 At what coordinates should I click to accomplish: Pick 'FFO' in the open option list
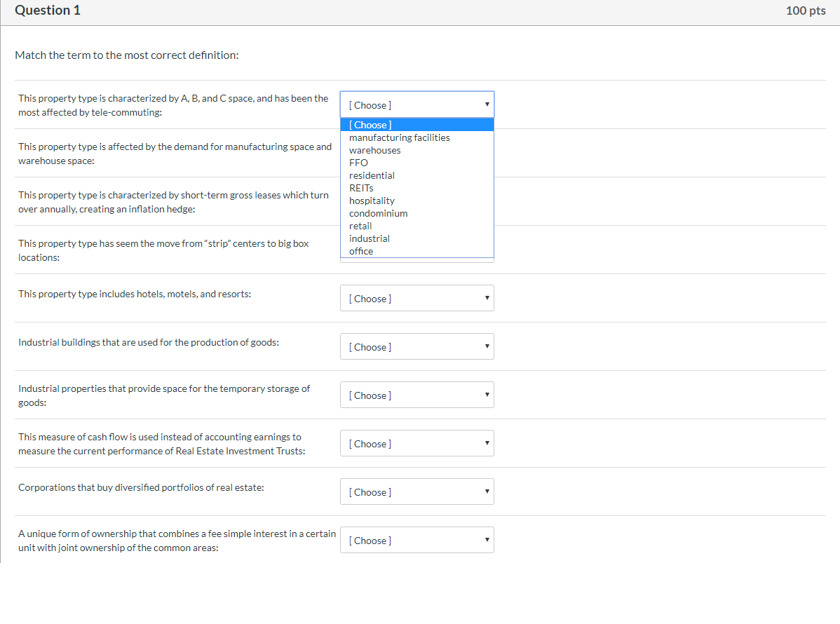tap(416, 163)
